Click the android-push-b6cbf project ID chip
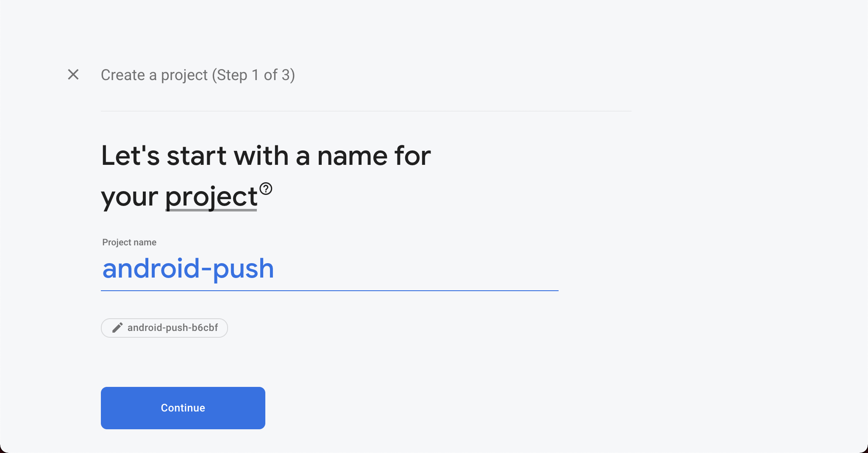This screenshot has width=868, height=453. [x=164, y=328]
